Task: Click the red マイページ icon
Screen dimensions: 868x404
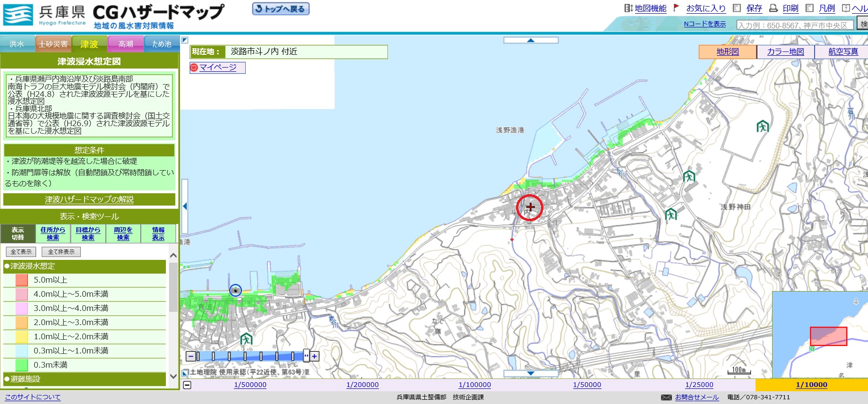Action: pyautogui.click(x=194, y=68)
